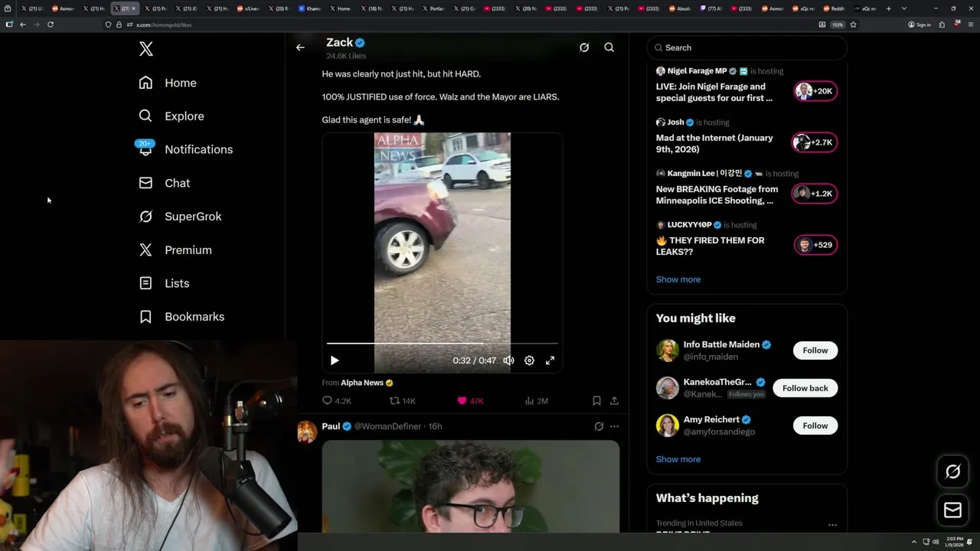
Task: Open Info Battle Maiden avatar
Action: 668,350
